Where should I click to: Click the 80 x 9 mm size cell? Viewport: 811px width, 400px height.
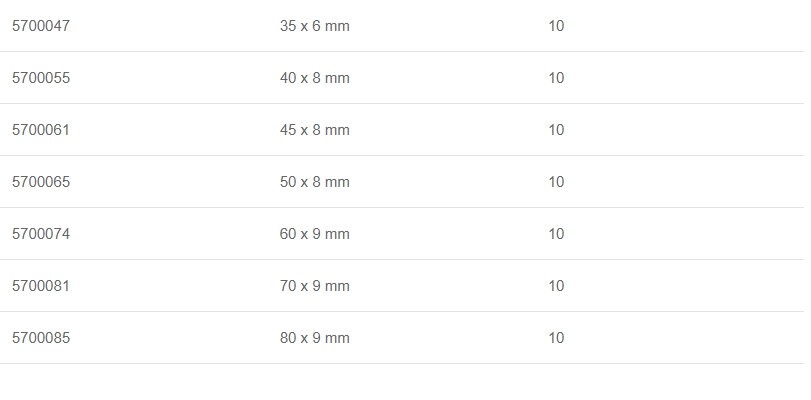(314, 338)
